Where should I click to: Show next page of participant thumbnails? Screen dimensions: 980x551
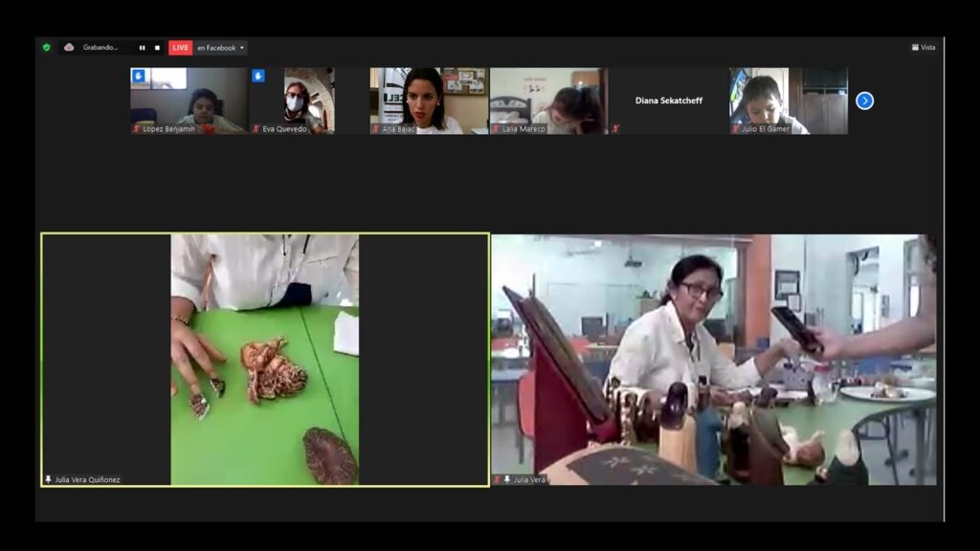tap(864, 100)
